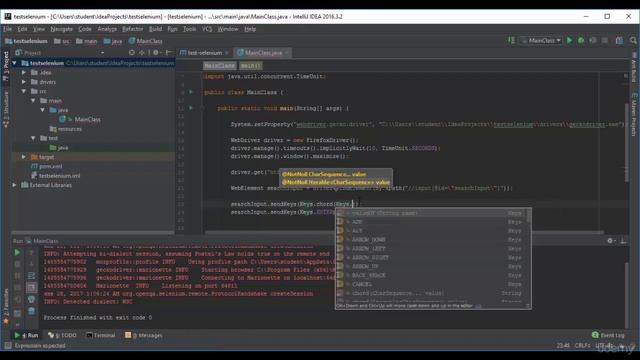Click up arrow in Run console gutter

click(31, 253)
